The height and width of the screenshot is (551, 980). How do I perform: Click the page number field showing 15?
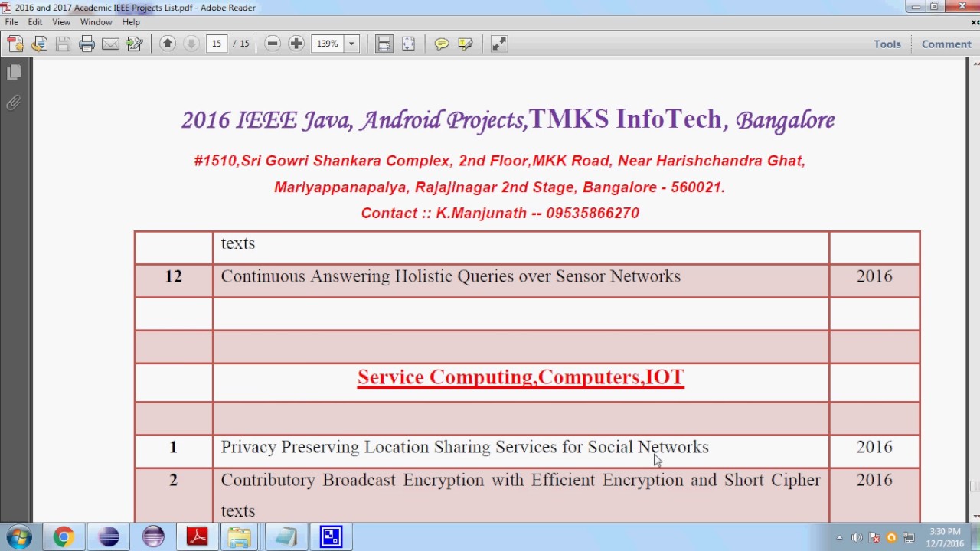[217, 44]
